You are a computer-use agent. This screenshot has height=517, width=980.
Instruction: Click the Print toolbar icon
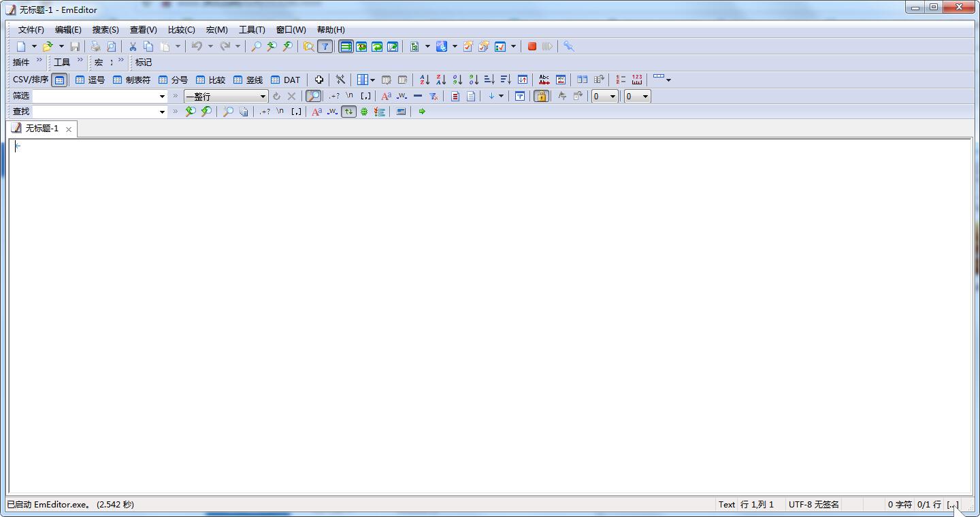pos(95,46)
